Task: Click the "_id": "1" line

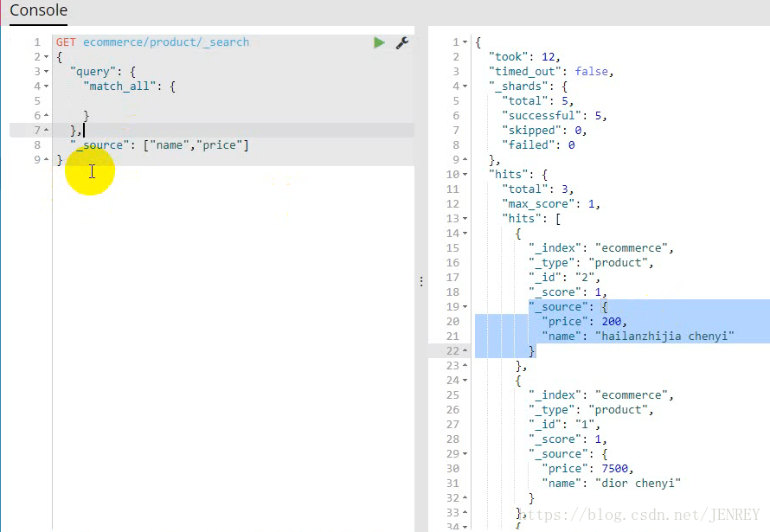Action: point(564,425)
